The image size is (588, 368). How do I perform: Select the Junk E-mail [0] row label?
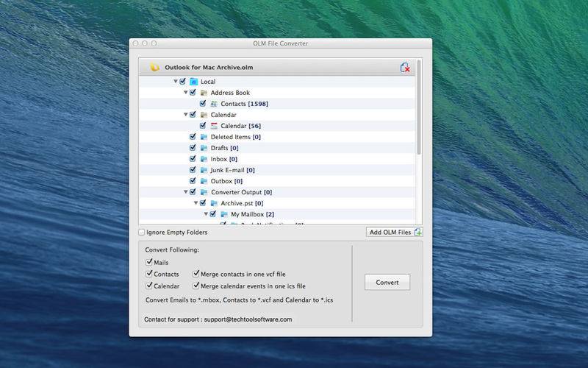[233, 170]
